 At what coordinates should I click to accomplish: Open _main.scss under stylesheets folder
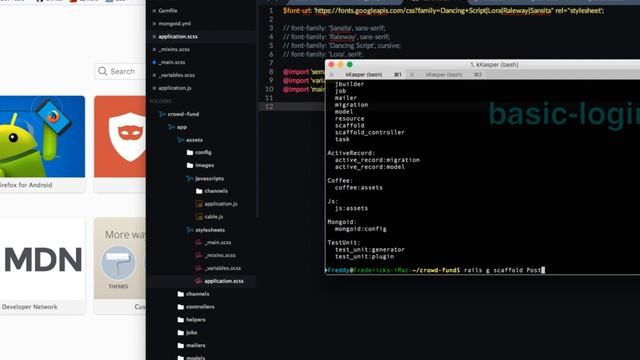pyautogui.click(x=218, y=242)
